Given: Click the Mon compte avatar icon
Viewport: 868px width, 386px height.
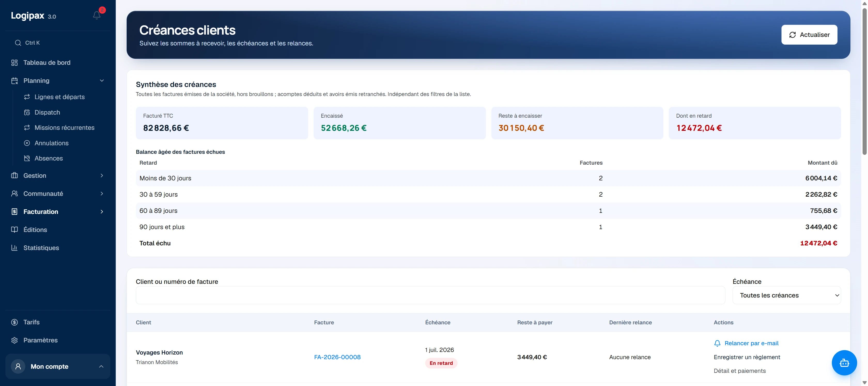Looking at the screenshot, I should point(18,366).
